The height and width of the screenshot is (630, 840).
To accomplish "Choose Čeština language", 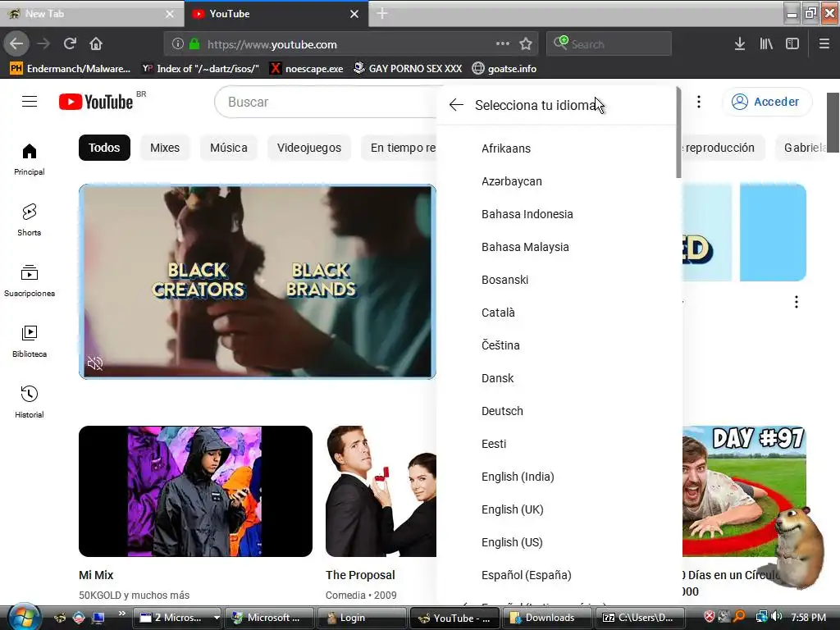I will click(x=557, y=345).
